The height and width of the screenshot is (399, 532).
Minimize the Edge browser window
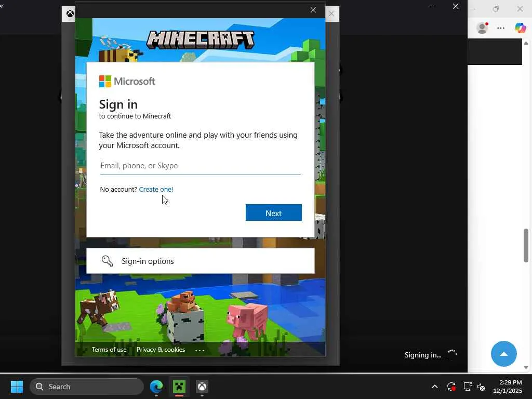472,9
